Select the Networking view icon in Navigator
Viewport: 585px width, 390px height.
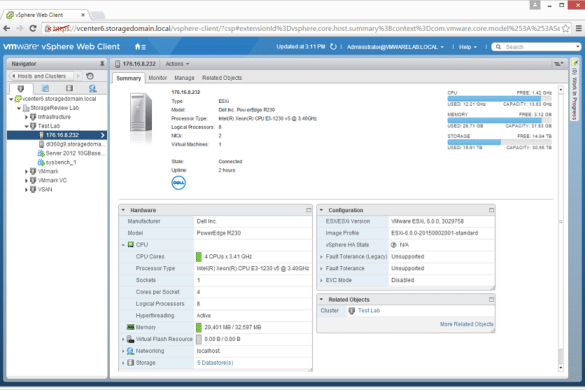point(93,88)
